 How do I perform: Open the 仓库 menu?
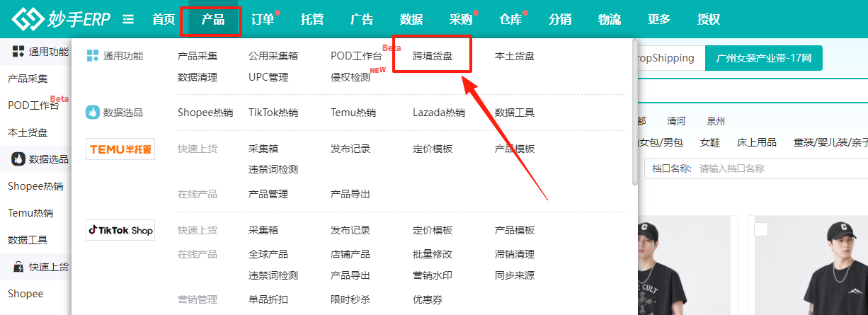pos(510,19)
